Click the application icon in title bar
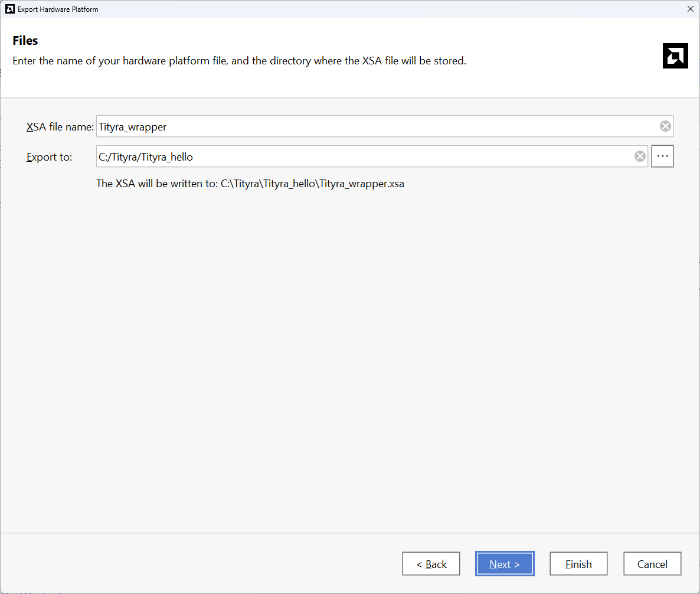This screenshot has height=594, width=700. pyautogui.click(x=9, y=9)
